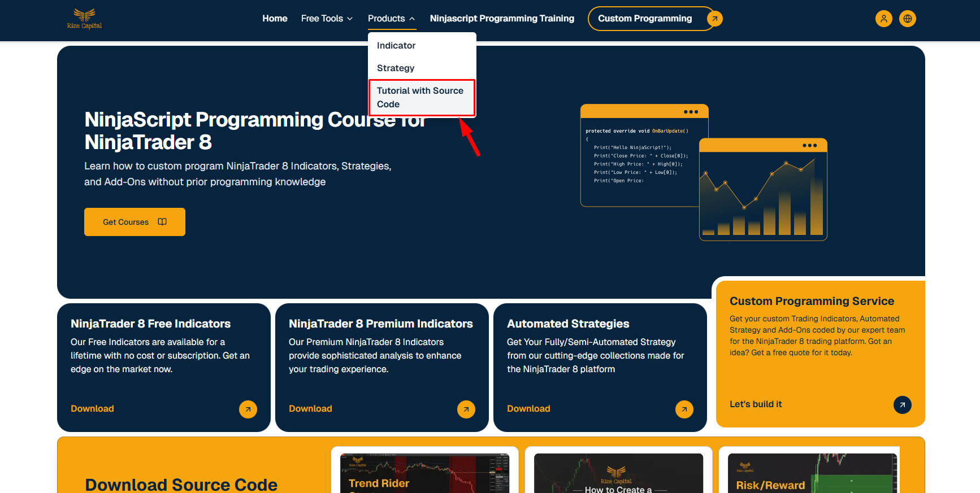Click the Rize Capital logo
980x493 pixels.
click(84, 19)
